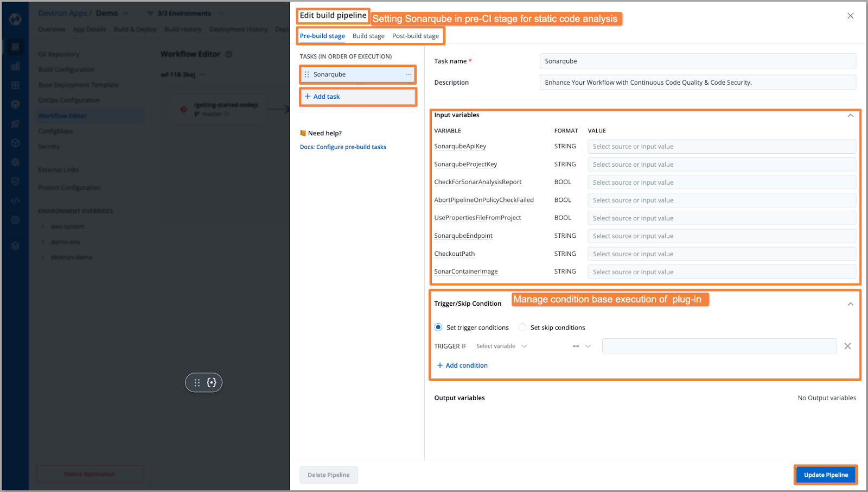Open Build History tab in background

pyautogui.click(x=183, y=29)
